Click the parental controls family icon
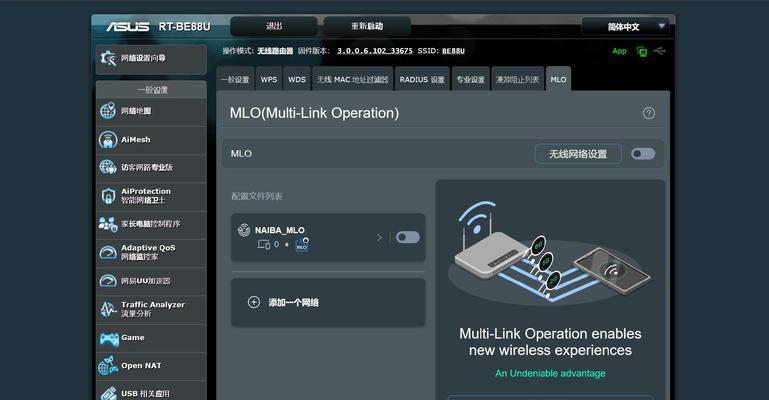The height and width of the screenshot is (400, 769). (x=108, y=224)
